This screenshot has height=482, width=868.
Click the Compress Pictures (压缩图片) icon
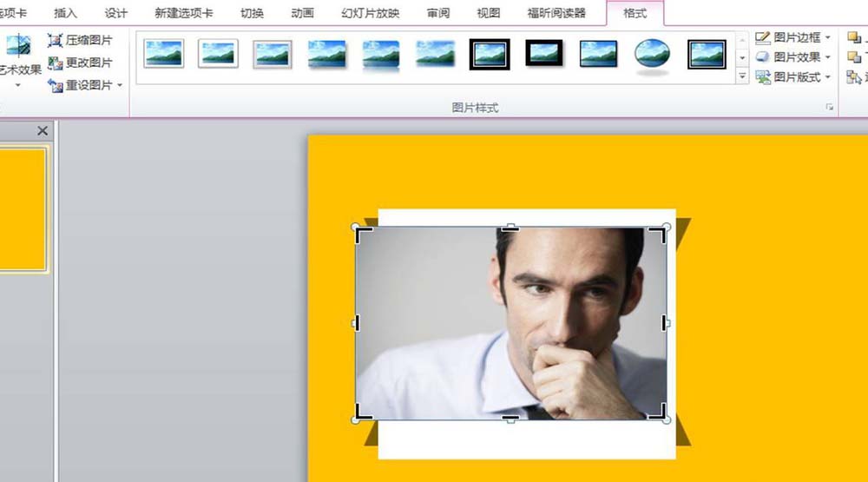[55, 41]
